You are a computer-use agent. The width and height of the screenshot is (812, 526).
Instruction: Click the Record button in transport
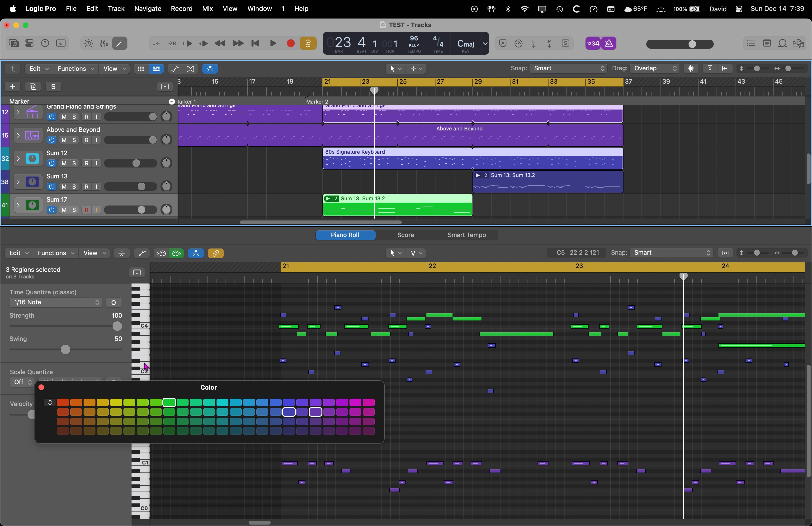coord(290,43)
